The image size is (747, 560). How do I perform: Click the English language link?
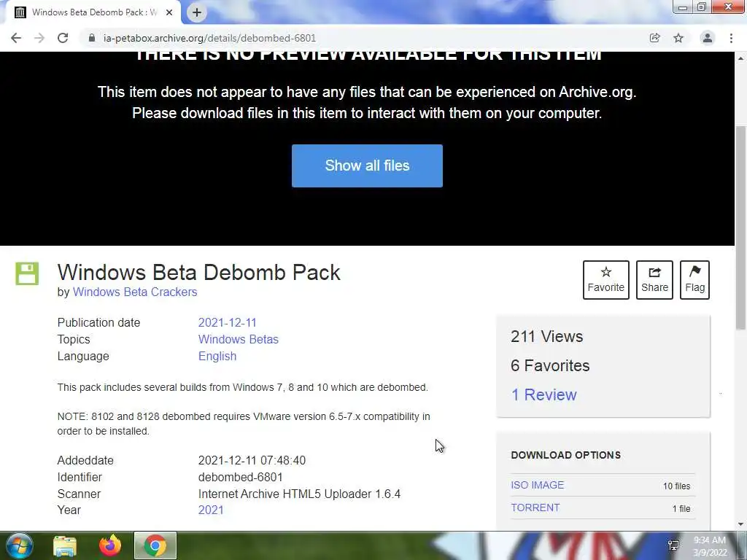point(217,356)
